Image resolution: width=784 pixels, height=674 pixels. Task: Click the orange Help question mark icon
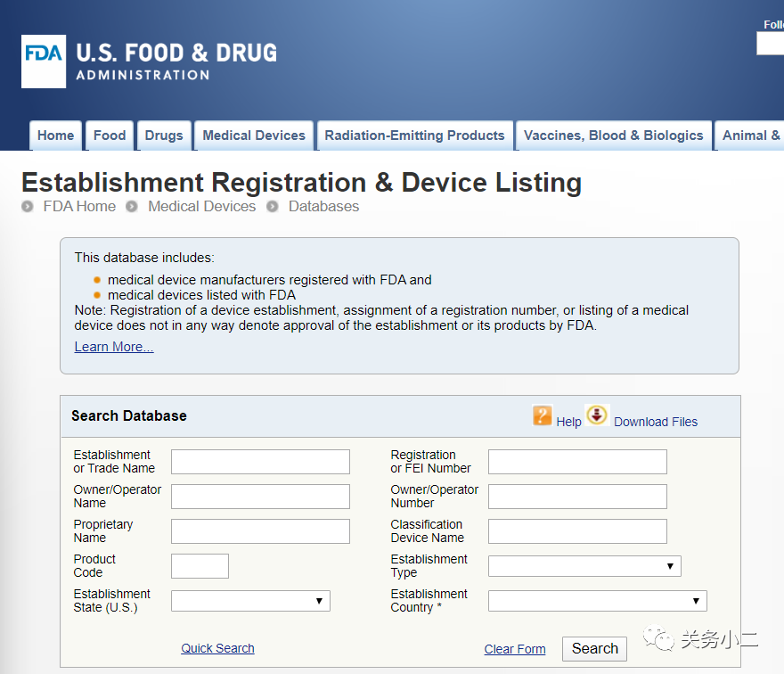tap(543, 415)
